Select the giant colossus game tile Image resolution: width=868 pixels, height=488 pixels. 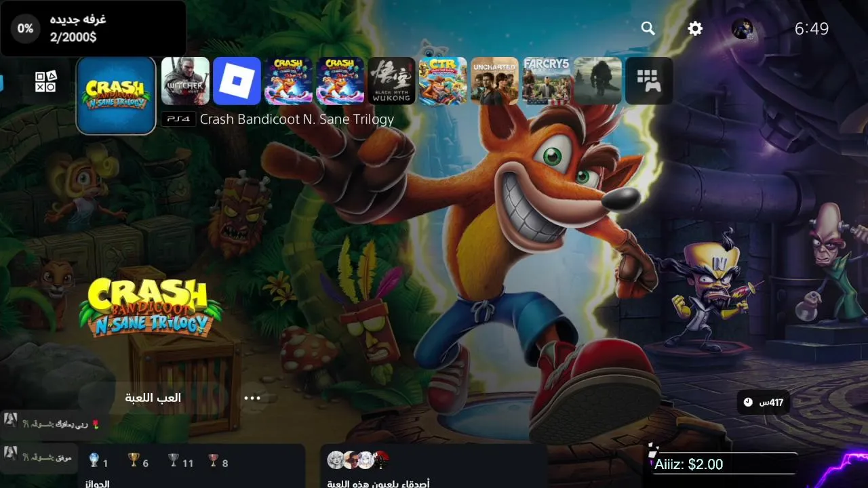pos(597,81)
